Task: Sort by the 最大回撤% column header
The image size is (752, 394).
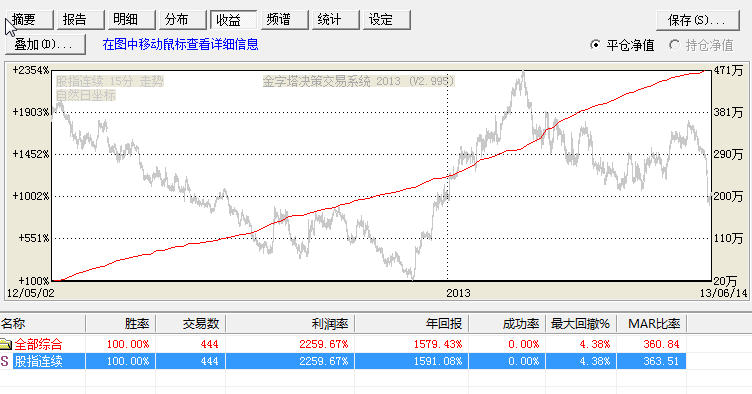Action: click(x=581, y=324)
